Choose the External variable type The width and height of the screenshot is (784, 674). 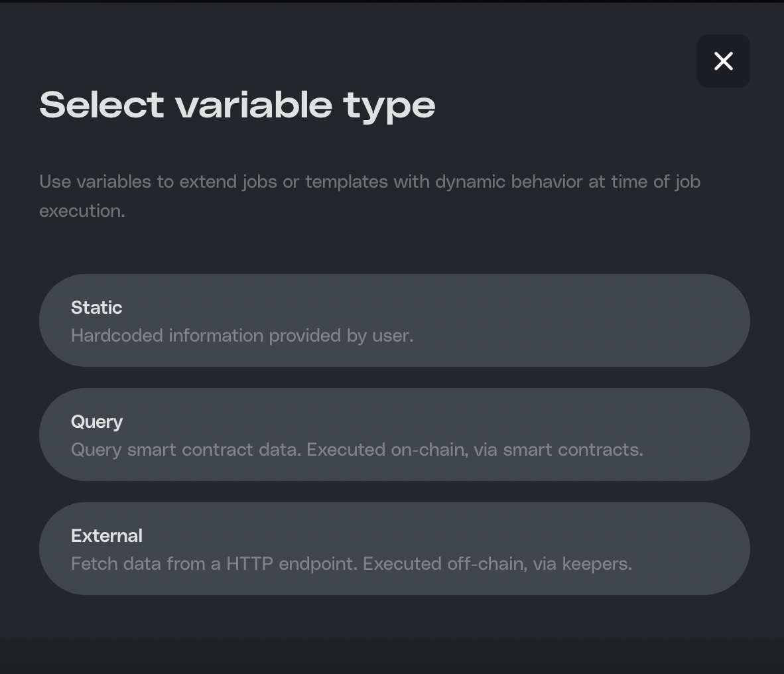(394, 549)
